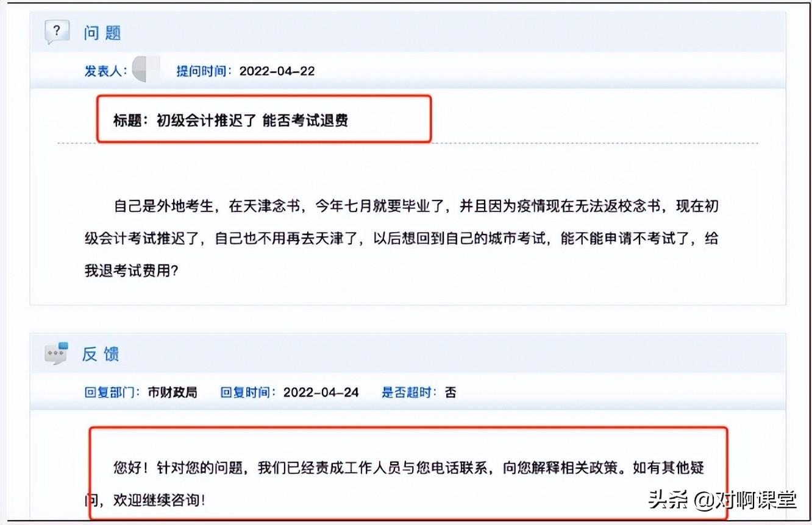This screenshot has width=812, height=525.
Task: Click the 发表人 label
Action: click(x=105, y=71)
